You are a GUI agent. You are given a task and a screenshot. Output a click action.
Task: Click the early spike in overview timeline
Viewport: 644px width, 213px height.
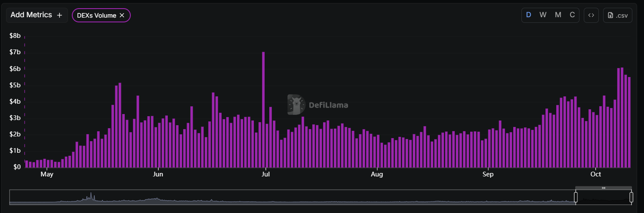coord(91,197)
